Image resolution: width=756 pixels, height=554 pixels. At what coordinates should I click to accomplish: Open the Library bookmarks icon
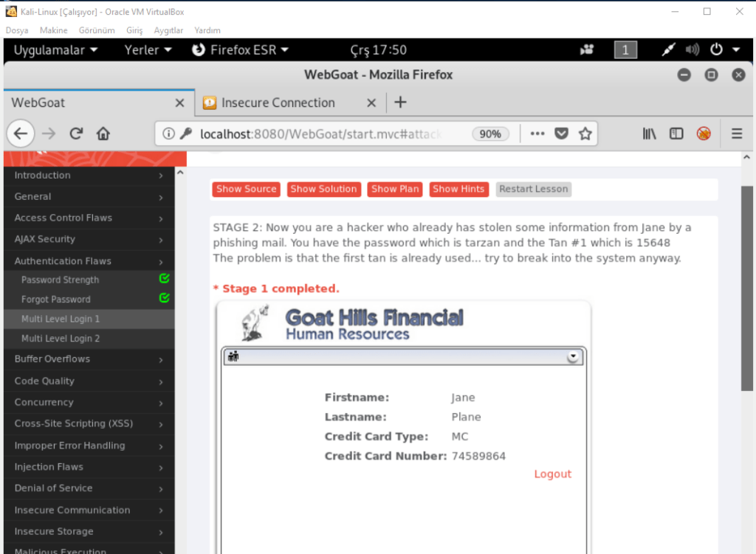(649, 134)
